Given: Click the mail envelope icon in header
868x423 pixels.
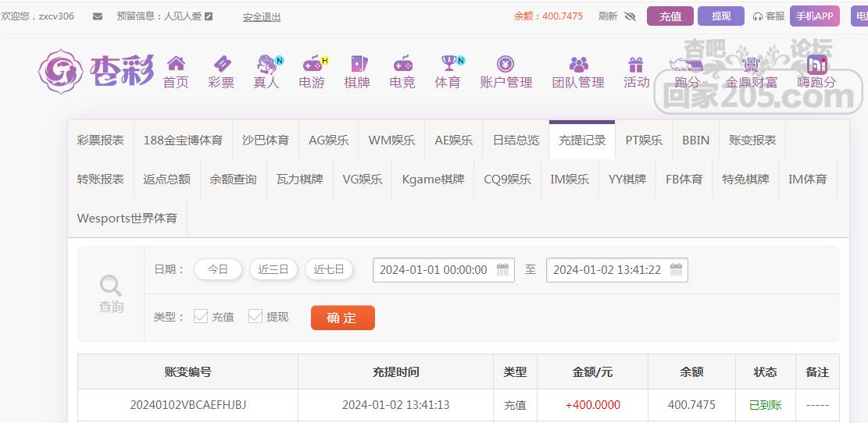Looking at the screenshot, I should 98,16.
